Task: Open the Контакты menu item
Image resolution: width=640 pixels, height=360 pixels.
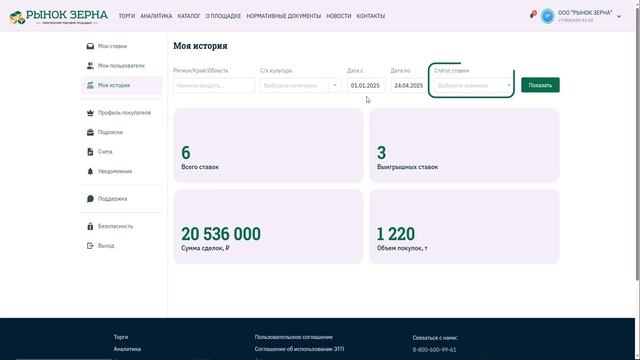Action: (x=371, y=16)
